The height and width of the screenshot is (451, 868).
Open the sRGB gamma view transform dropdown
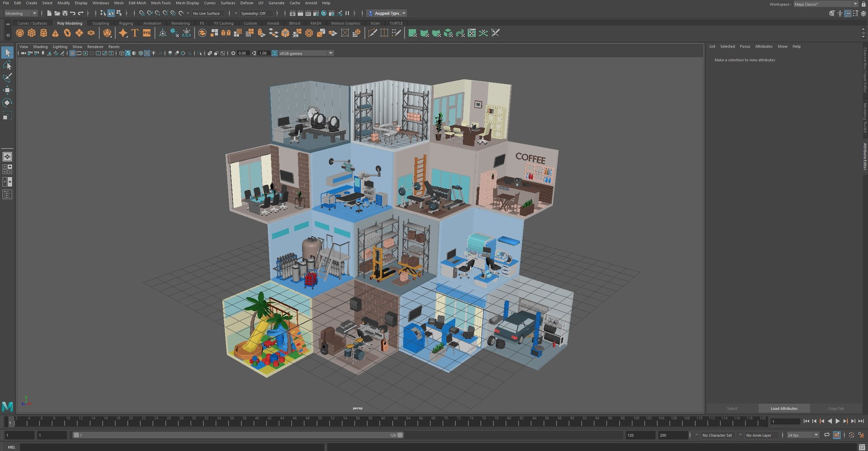click(306, 53)
